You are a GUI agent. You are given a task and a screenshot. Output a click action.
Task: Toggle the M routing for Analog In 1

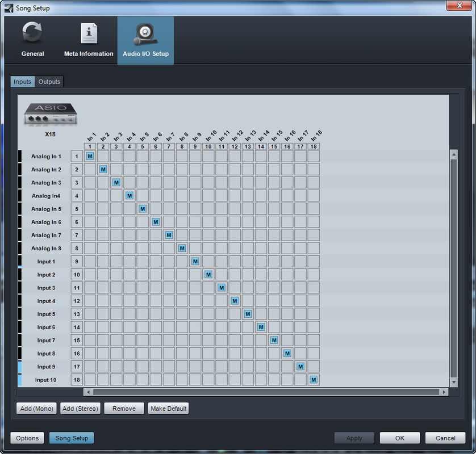coord(90,156)
